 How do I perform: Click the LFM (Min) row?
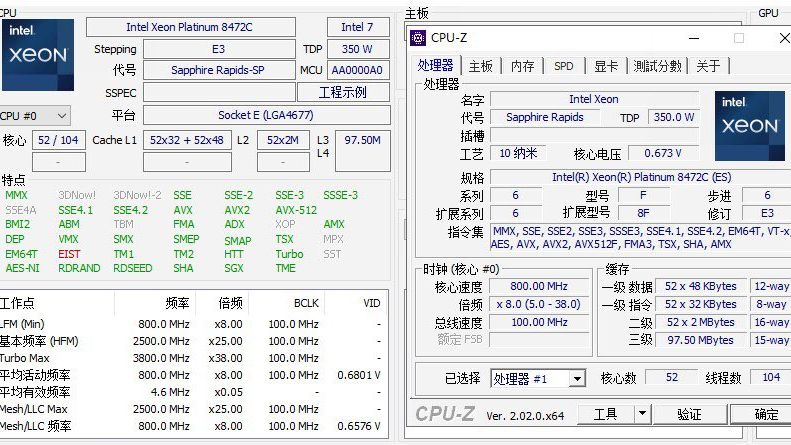(194, 324)
